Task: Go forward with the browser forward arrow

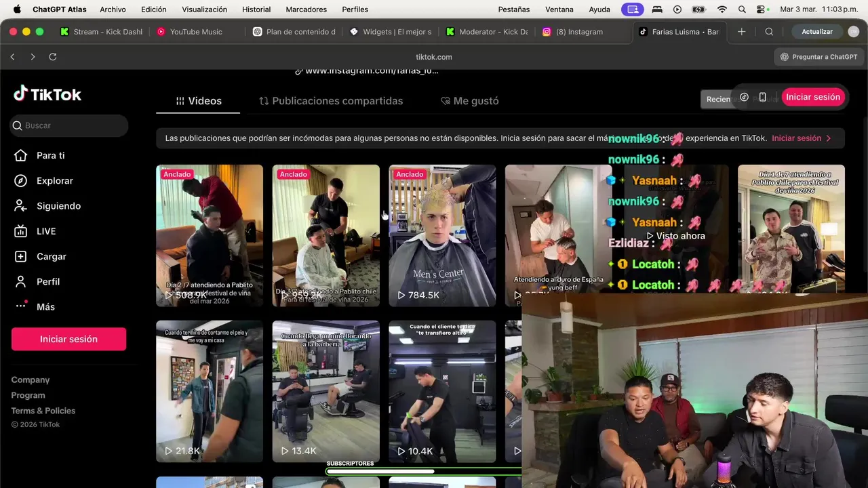Action: click(33, 57)
